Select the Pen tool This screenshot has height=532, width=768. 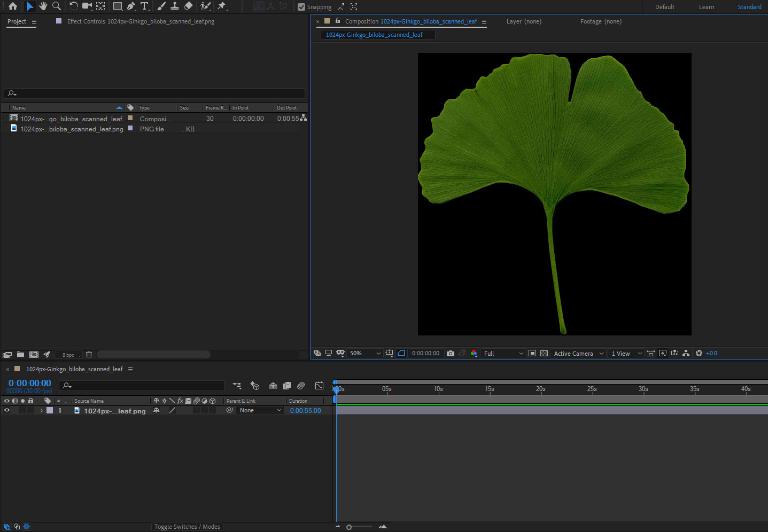[131, 6]
